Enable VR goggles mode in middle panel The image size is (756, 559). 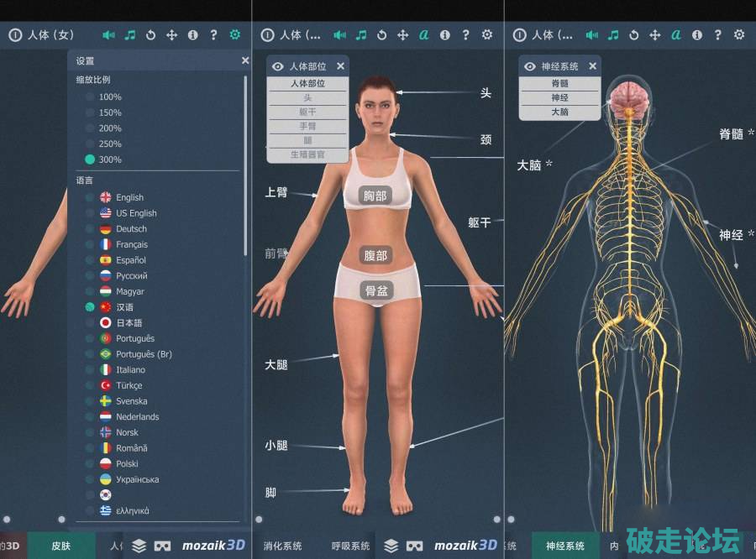click(414, 546)
